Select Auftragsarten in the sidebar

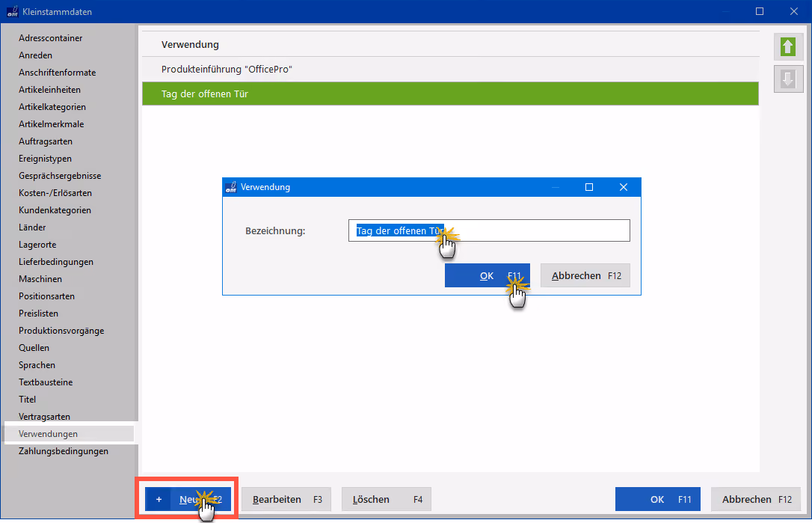click(46, 141)
